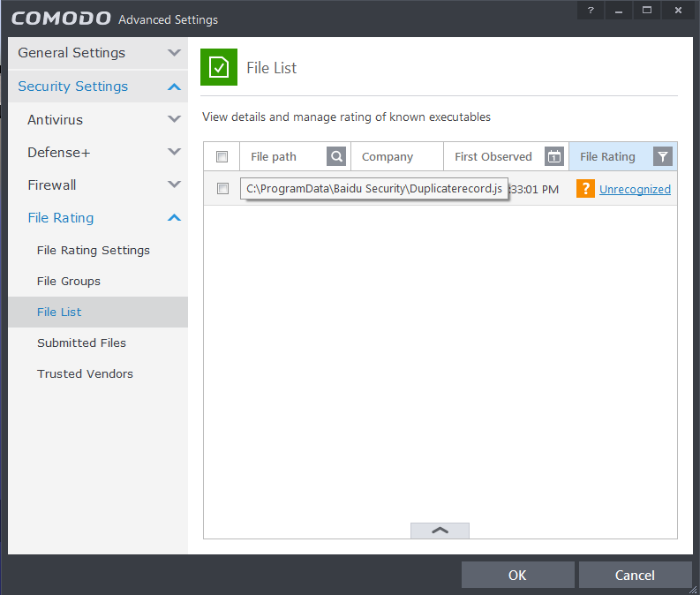Click the Unrecognized rating link
700x595 pixels.
coord(635,189)
